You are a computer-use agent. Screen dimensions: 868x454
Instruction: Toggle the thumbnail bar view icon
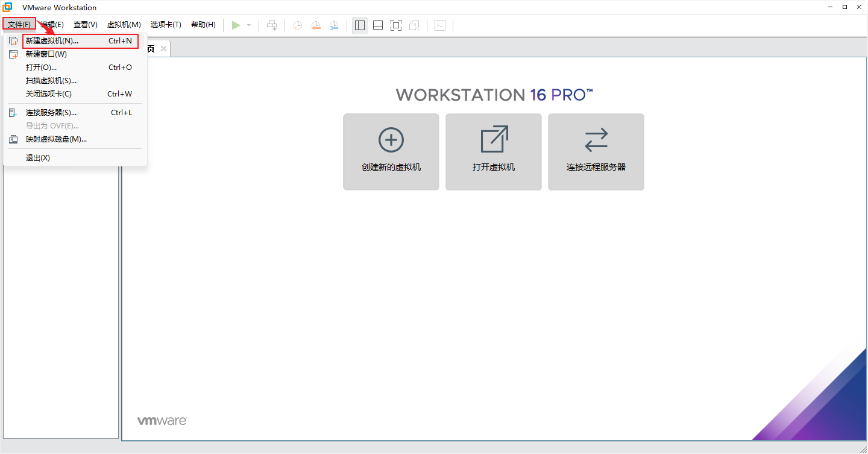click(378, 25)
